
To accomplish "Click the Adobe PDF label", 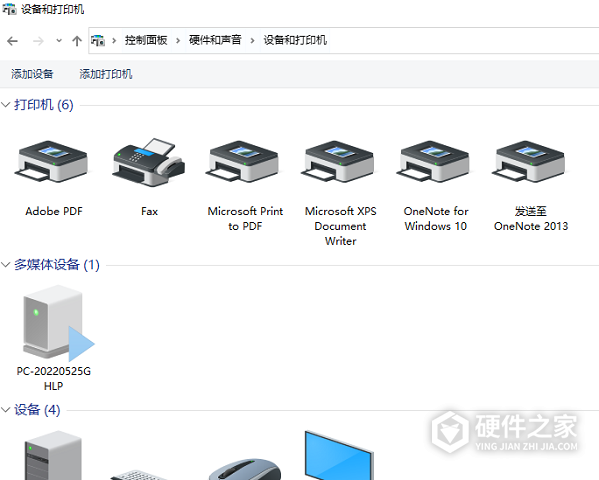I will click(x=54, y=211).
